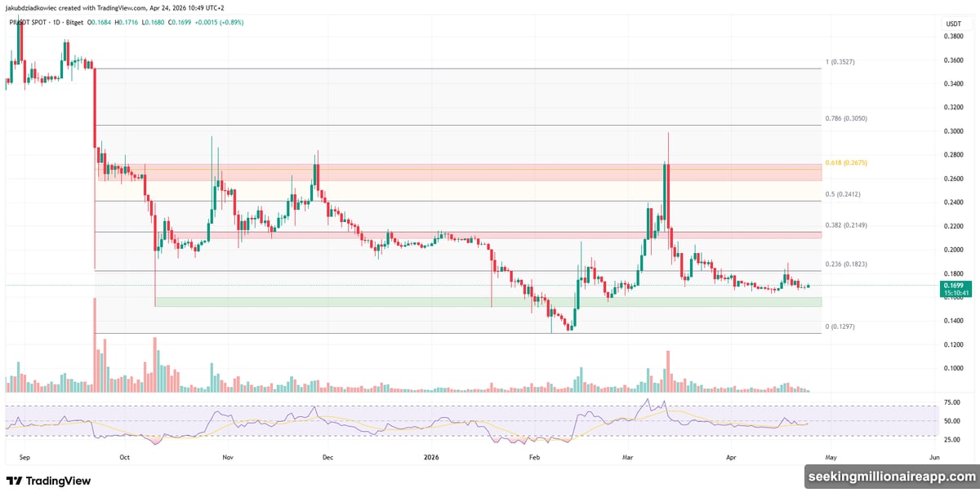Image resolution: width=980 pixels, height=497 pixels.
Task: Select the 0.786 (0.3050) Fibonacci label
Action: pyautogui.click(x=846, y=118)
